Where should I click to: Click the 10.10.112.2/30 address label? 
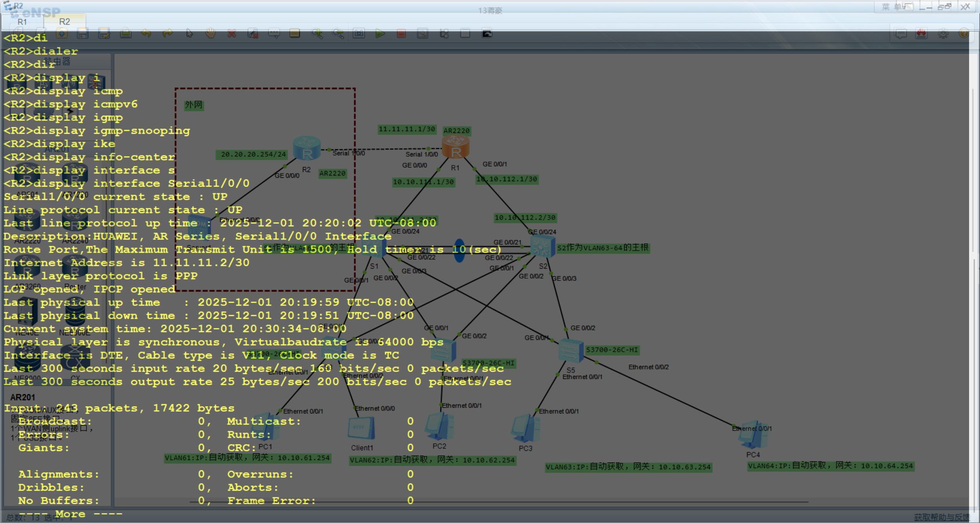pos(525,218)
